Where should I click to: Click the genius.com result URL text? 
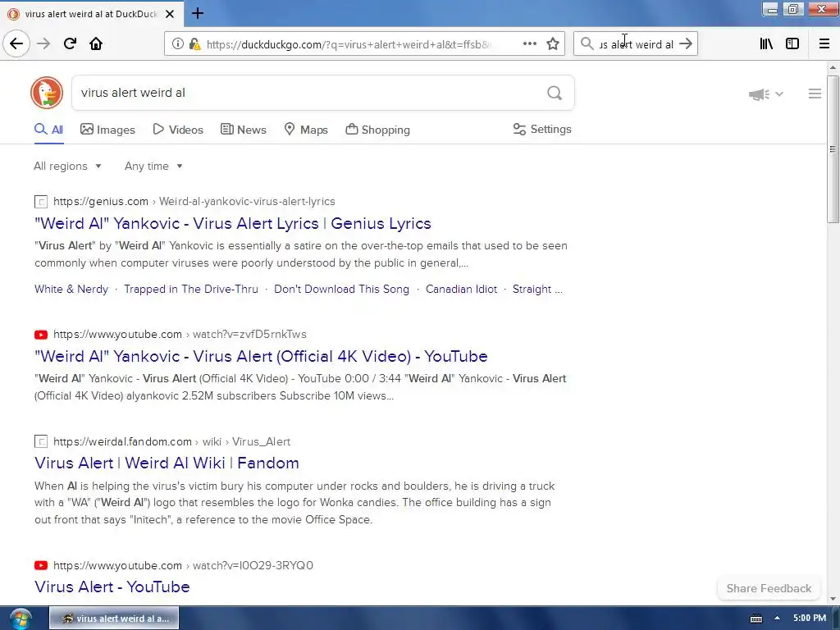[194, 202]
